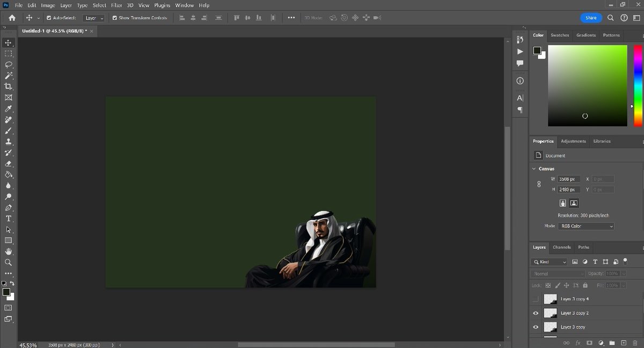Set canvas to portrait orientation
The width and height of the screenshot is (644, 348).
pos(563,203)
